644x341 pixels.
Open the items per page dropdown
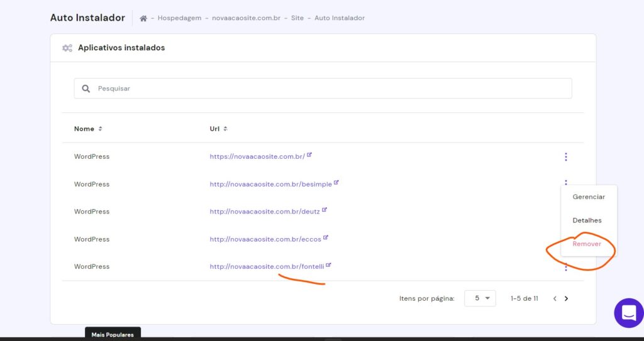click(x=480, y=298)
